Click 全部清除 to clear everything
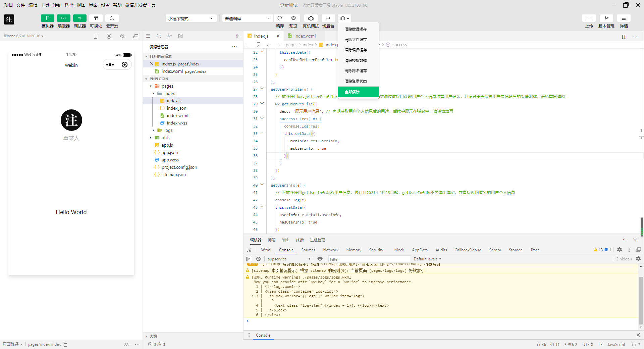The height and width of the screenshot is (349, 644). (x=358, y=92)
